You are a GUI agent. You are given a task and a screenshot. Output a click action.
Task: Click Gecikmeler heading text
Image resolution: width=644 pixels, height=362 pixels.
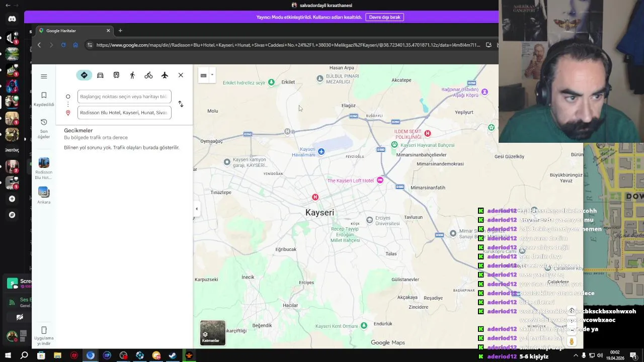(x=78, y=131)
